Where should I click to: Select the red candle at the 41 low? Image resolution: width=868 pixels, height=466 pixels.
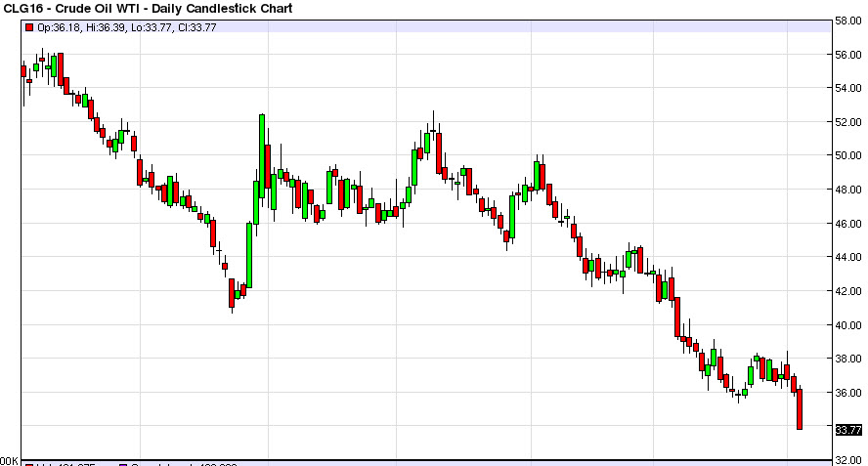pyautogui.click(x=232, y=293)
